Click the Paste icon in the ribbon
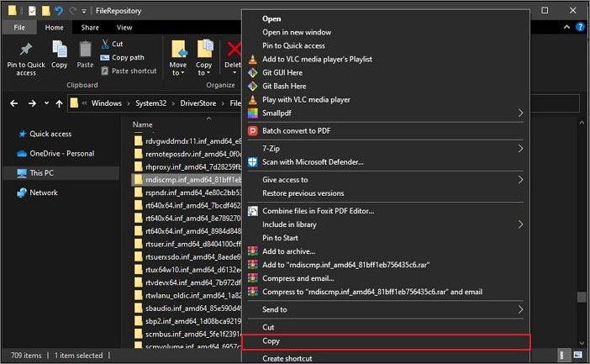The height and width of the screenshot is (364, 590). point(85,50)
